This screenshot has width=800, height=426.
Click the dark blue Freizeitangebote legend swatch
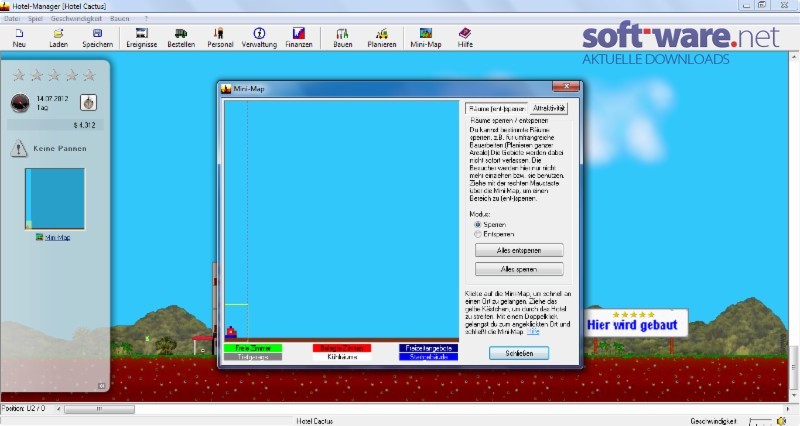429,348
